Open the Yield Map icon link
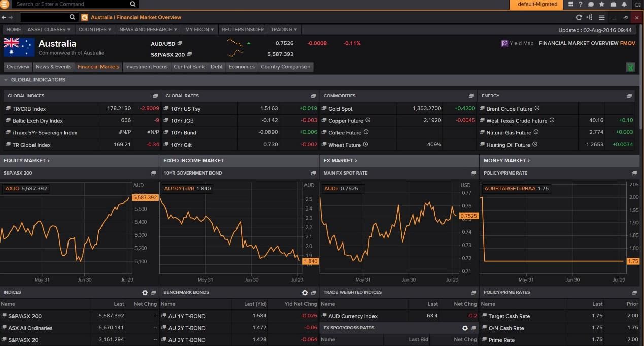644x346 pixels. click(504, 43)
